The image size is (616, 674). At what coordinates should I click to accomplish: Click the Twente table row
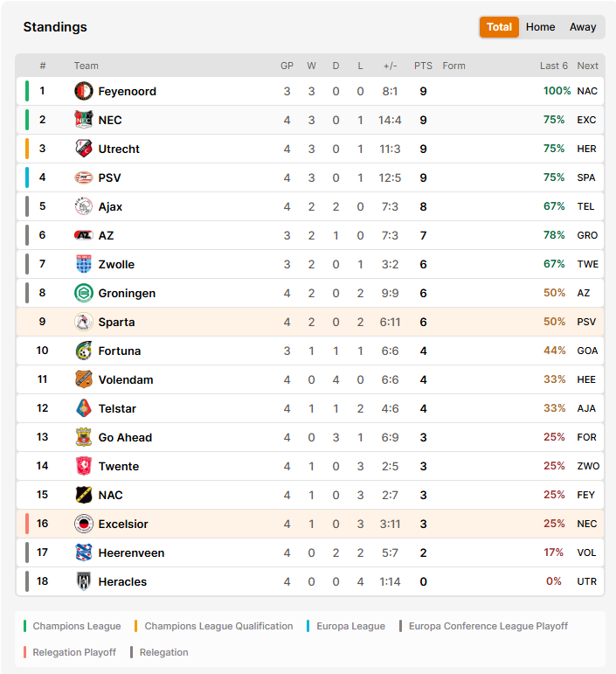point(309,466)
